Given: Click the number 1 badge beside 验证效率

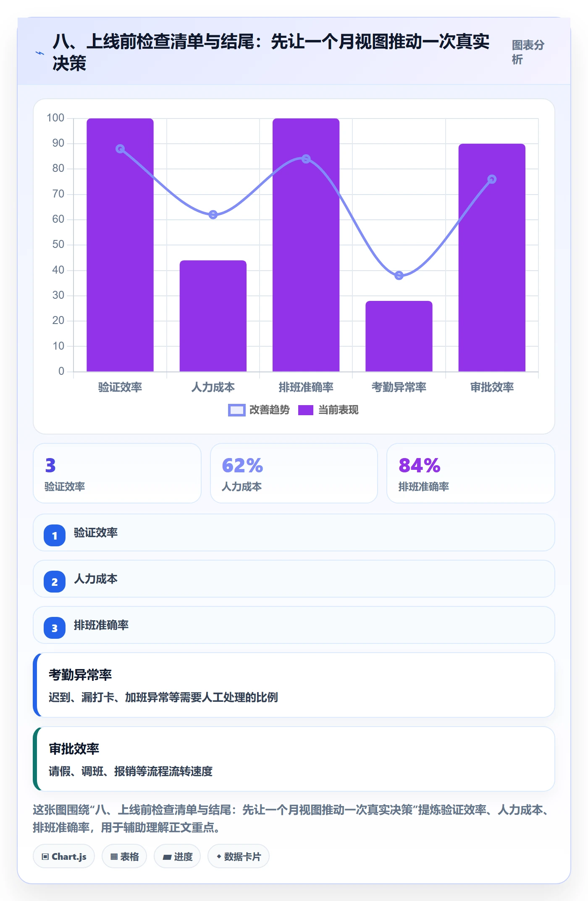Looking at the screenshot, I should tap(55, 535).
